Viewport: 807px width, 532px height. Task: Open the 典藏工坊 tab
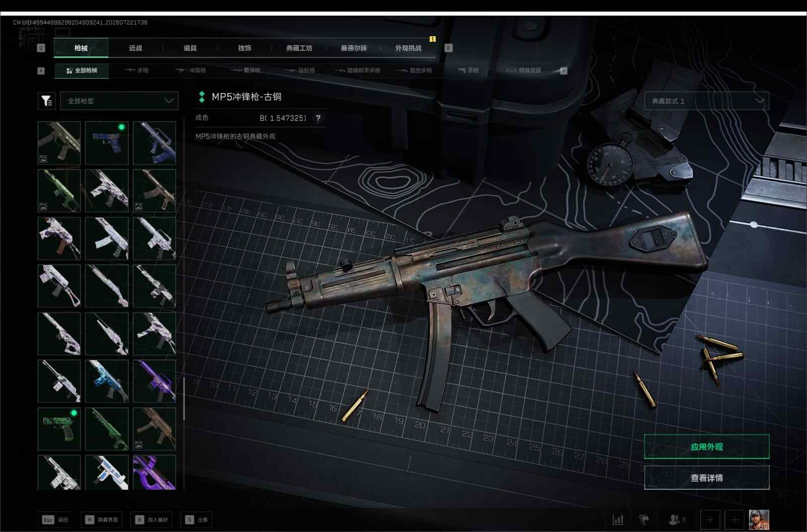click(299, 48)
